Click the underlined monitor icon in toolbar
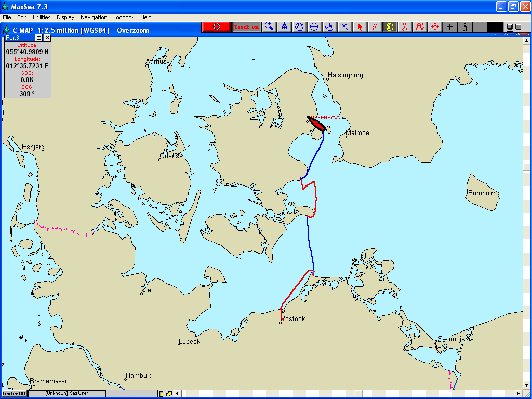Viewport: 532px width, 399px height. tap(510, 27)
